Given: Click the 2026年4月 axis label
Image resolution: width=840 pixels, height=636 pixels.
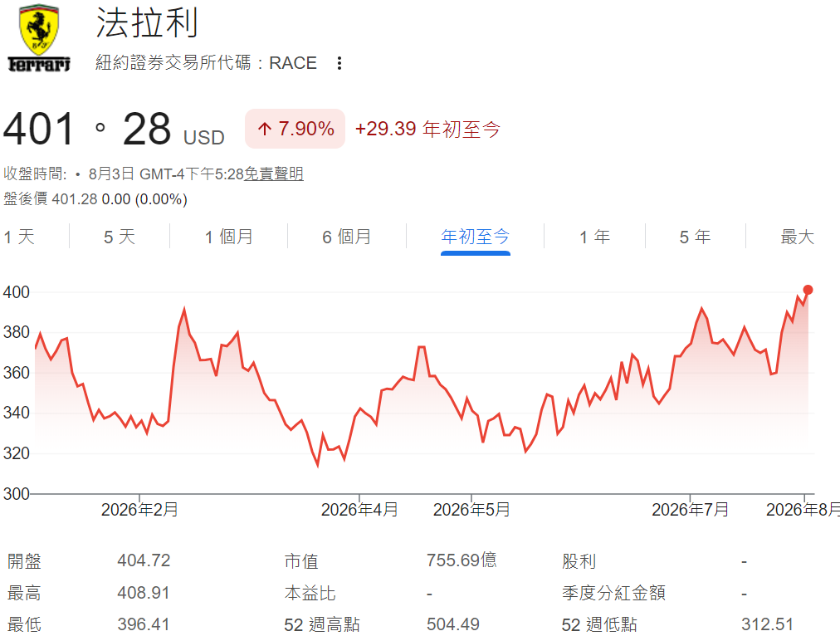Looking at the screenshot, I should point(359,510).
